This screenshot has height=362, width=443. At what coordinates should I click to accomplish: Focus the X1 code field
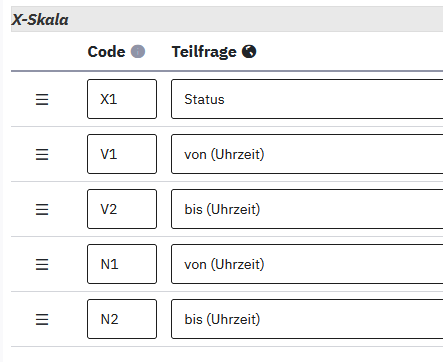[122, 99]
